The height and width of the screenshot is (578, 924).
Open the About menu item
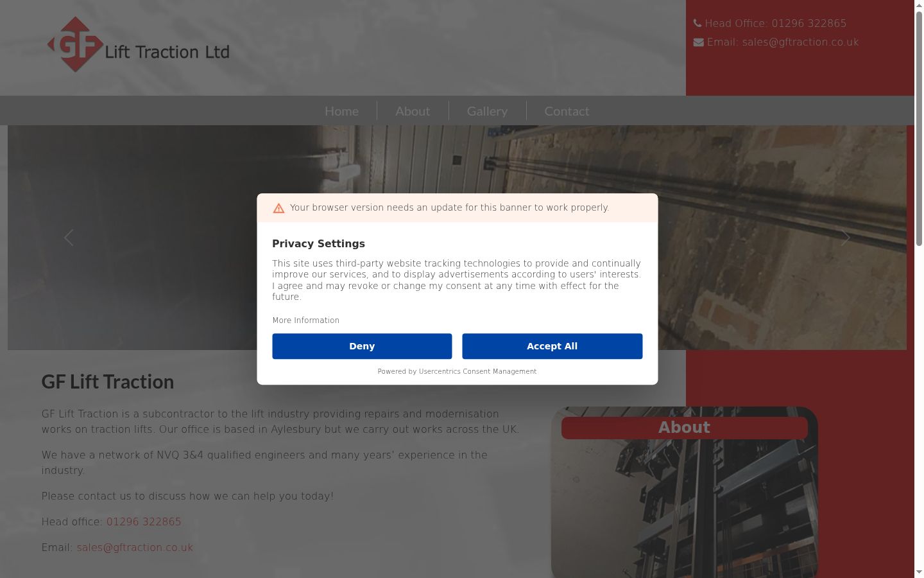coord(413,111)
